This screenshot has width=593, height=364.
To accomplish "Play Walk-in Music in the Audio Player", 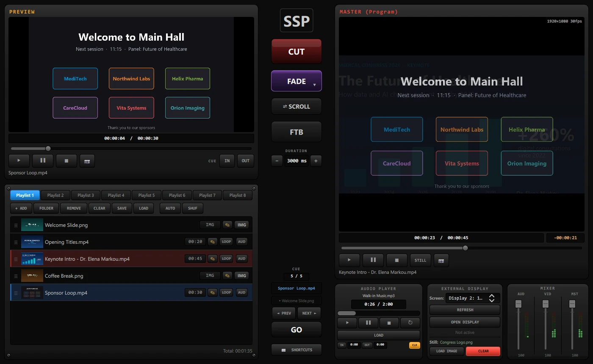I will [347, 323].
